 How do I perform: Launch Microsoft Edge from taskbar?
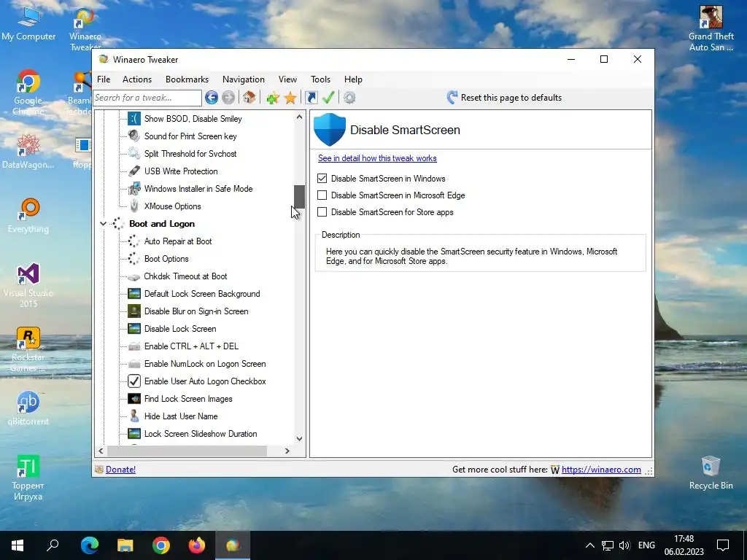pyautogui.click(x=90, y=545)
